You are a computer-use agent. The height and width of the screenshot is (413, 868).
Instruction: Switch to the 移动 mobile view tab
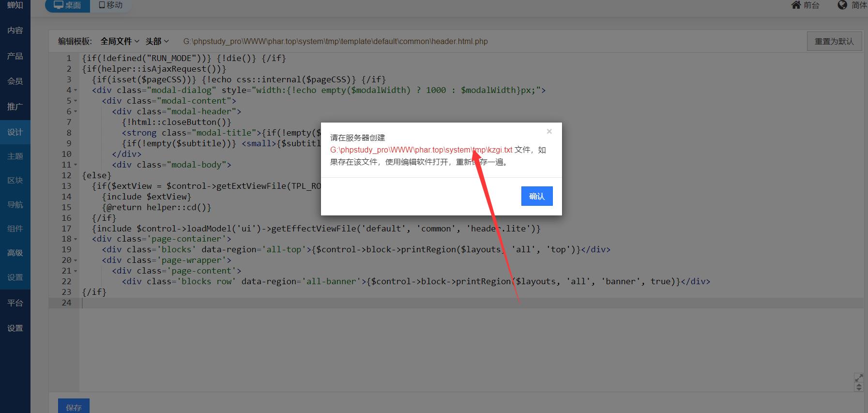point(110,5)
